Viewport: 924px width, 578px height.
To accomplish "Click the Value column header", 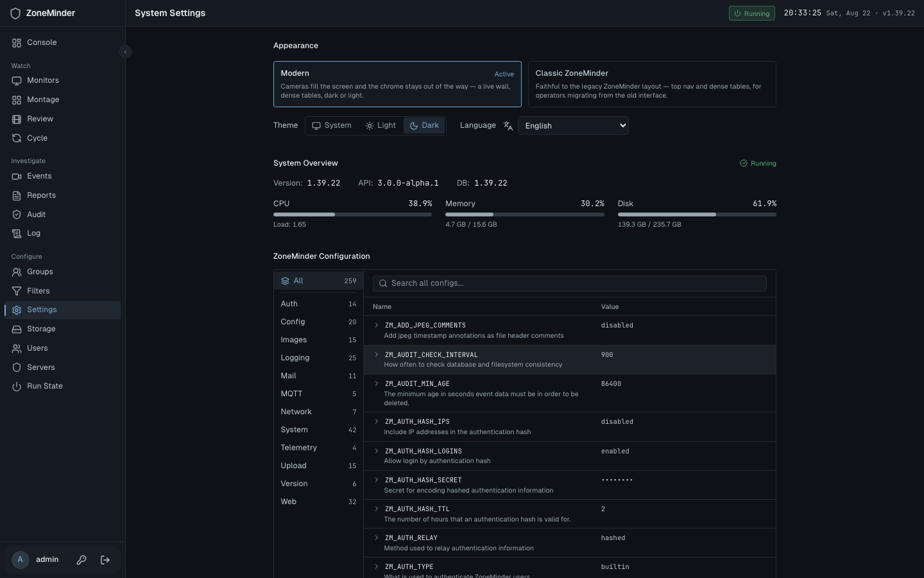I will click(610, 307).
